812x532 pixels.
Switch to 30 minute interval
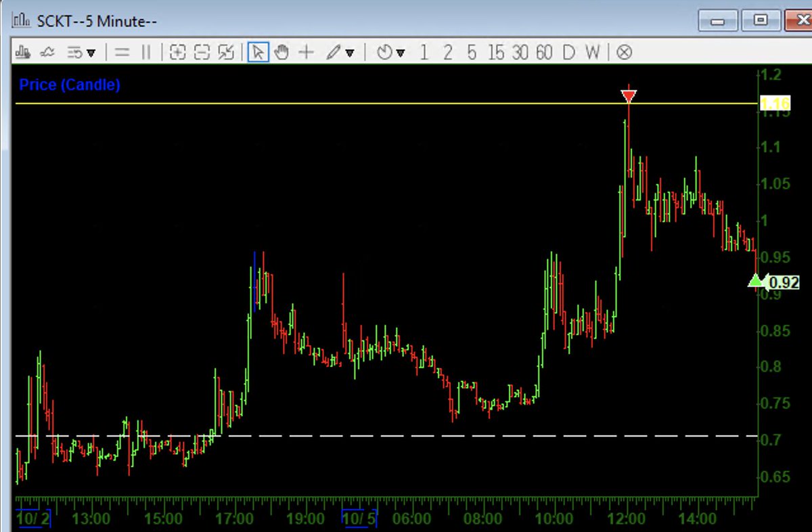tap(520, 52)
